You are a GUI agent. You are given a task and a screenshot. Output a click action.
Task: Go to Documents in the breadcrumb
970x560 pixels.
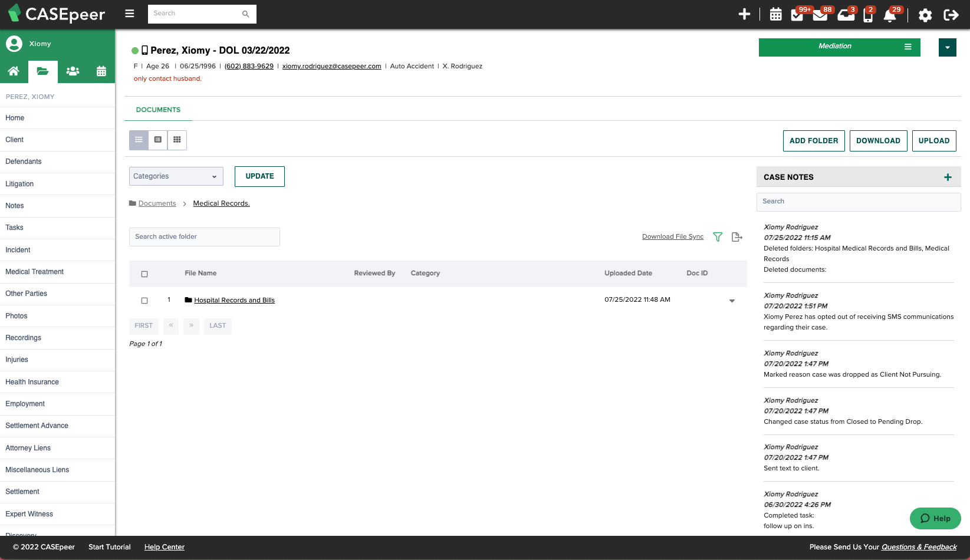click(157, 203)
